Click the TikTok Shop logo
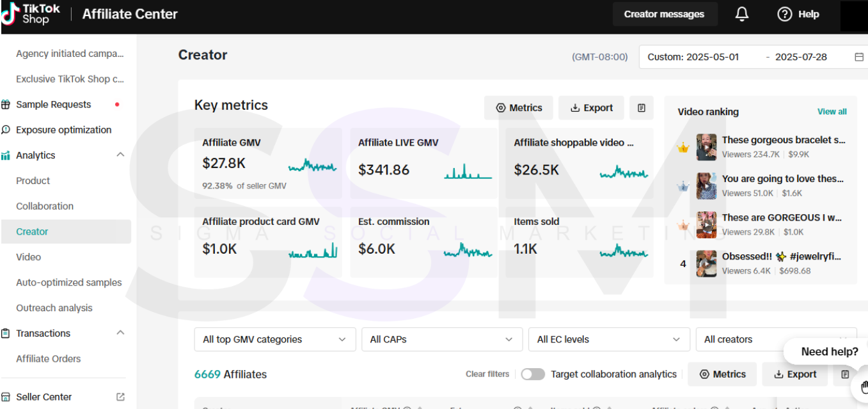The height and width of the screenshot is (409, 868). point(31,13)
